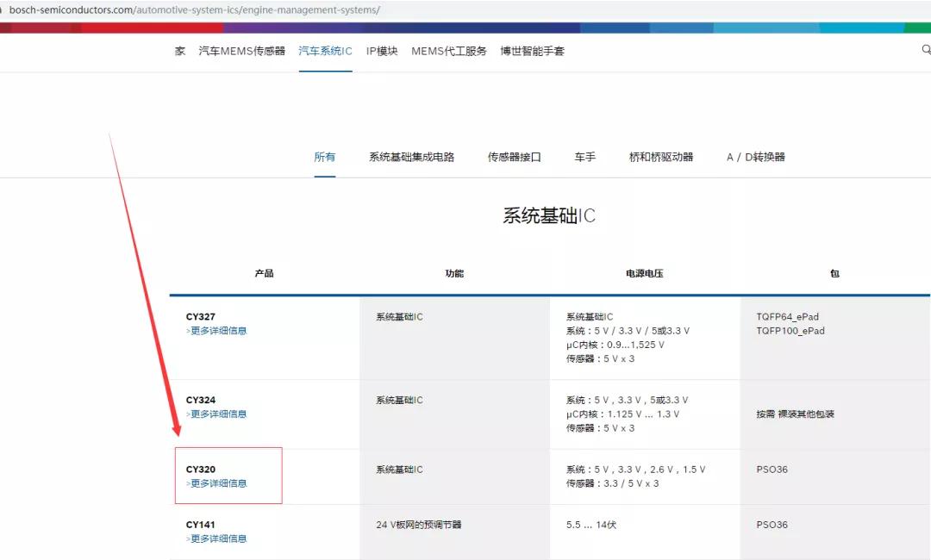The image size is (931, 560).
Task: Open 更多详细信息 for CY324
Action: pos(216,414)
